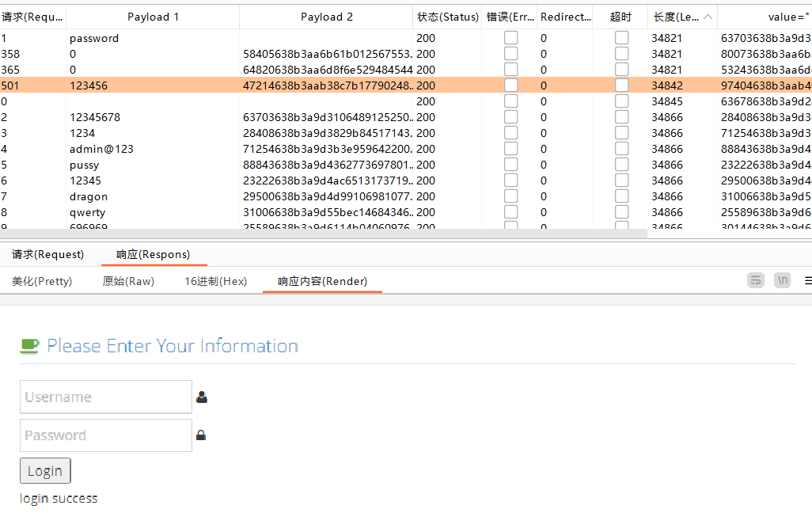Toggle Error checkbox in request 358 row

pos(511,54)
